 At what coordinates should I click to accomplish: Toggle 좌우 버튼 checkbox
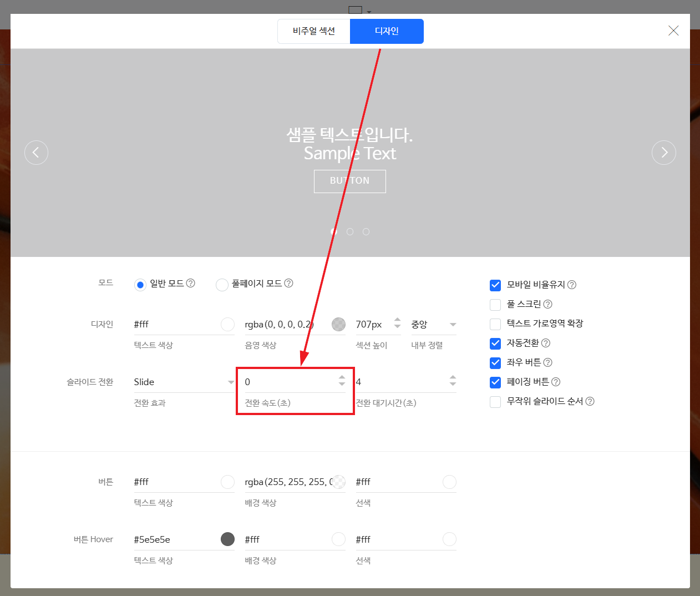point(495,363)
